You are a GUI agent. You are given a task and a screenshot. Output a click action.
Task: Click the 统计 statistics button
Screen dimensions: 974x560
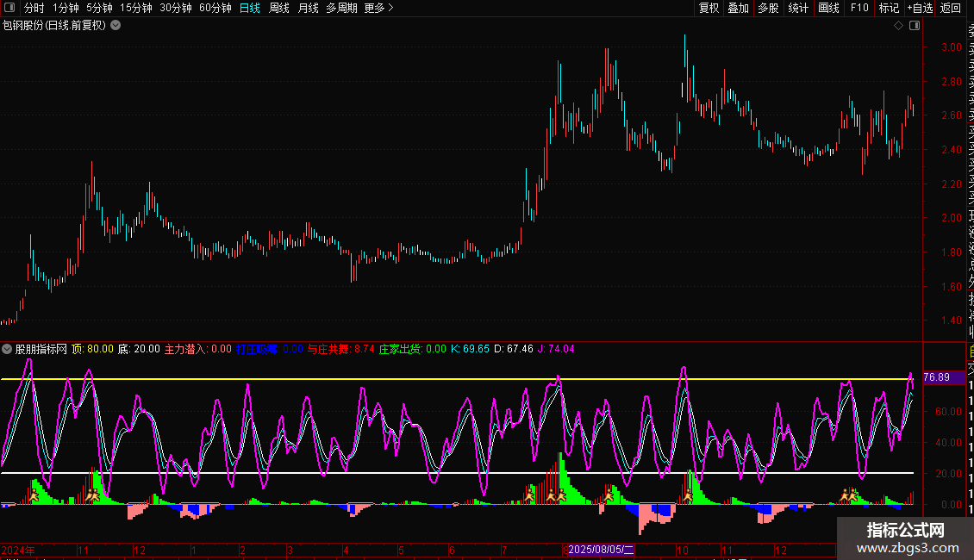point(798,8)
